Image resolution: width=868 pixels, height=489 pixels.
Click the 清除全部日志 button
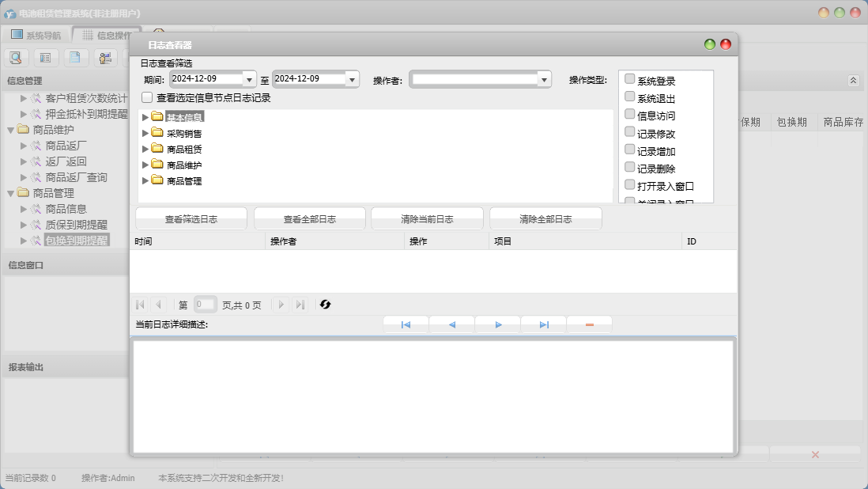[x=545, y=218]
